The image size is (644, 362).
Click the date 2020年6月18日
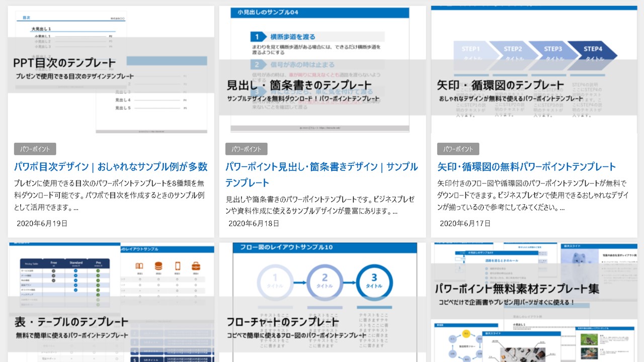tap(254, 223)
